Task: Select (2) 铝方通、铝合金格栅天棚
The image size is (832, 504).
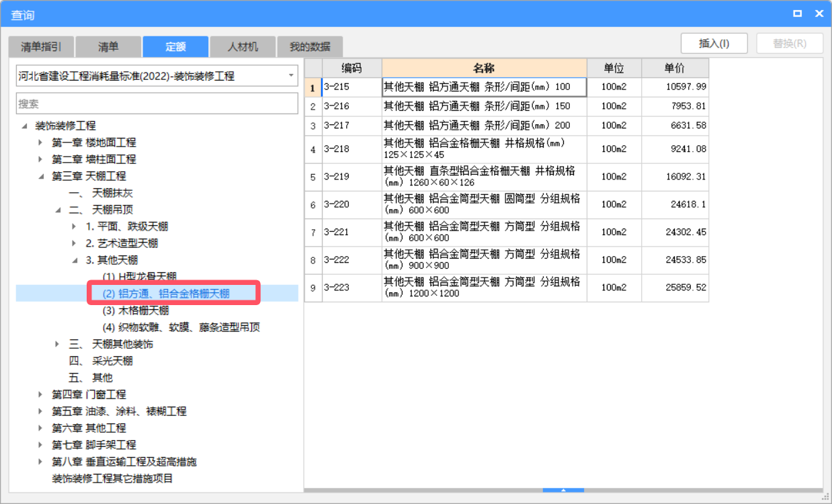Action: 165,294
